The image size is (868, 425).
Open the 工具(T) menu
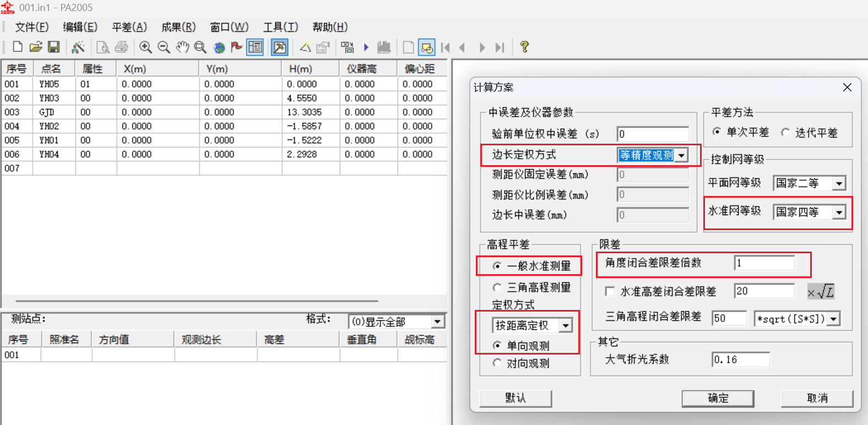coord(280,27)
